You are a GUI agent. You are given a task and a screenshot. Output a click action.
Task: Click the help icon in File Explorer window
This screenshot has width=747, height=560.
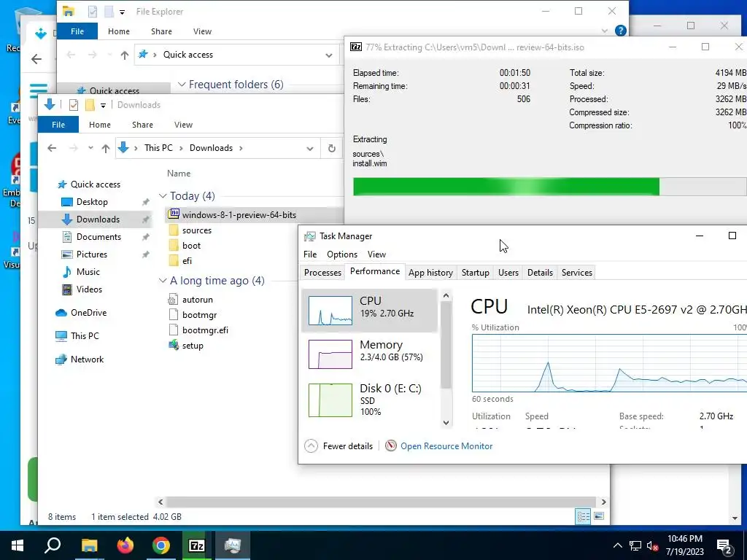pos(620,31)
